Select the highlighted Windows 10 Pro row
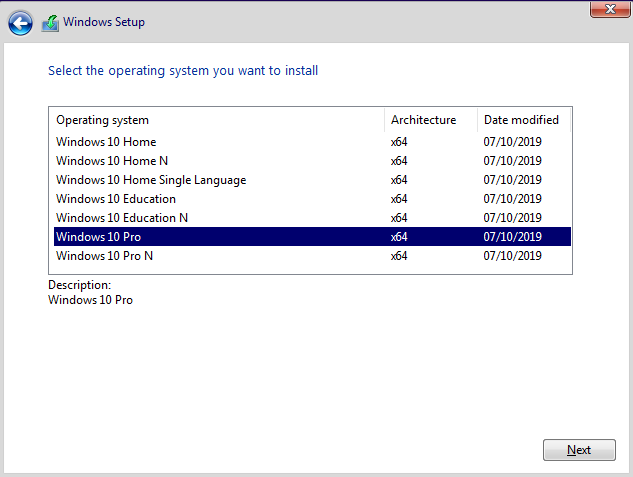633x477 pixels. (312, 236)
